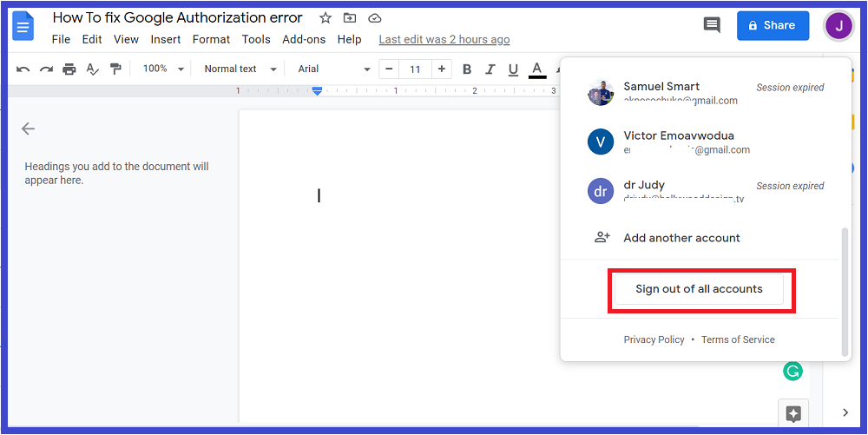Open the Last edit was 2 hours ago link
The height and width of the screenshot is (435, 868).
pos(444,39)
